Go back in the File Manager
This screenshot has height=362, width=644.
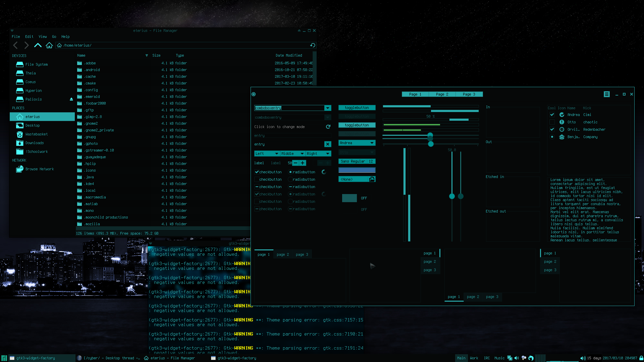pyautogui.click(x=15, y=45)
